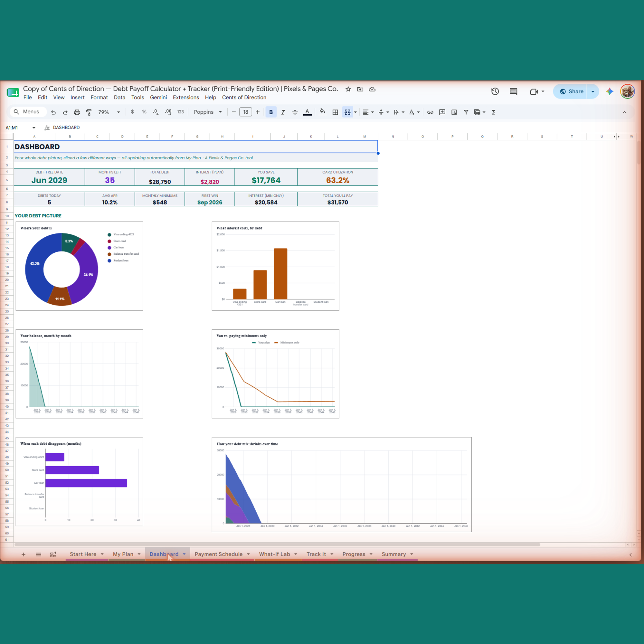Open the borders tool
644x644 pixels.
[335, 112]
